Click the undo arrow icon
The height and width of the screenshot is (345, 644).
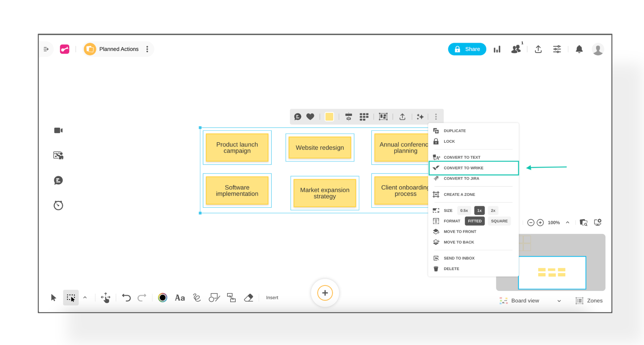(x=126, y=298)
